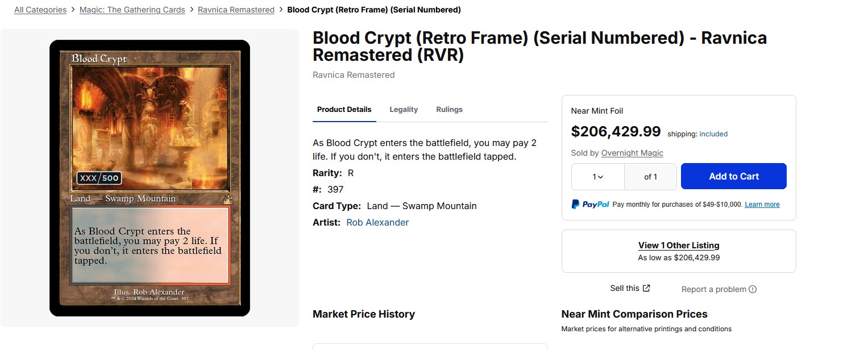
Task: Click Report a problem text
Action: (x=714, y=289)
